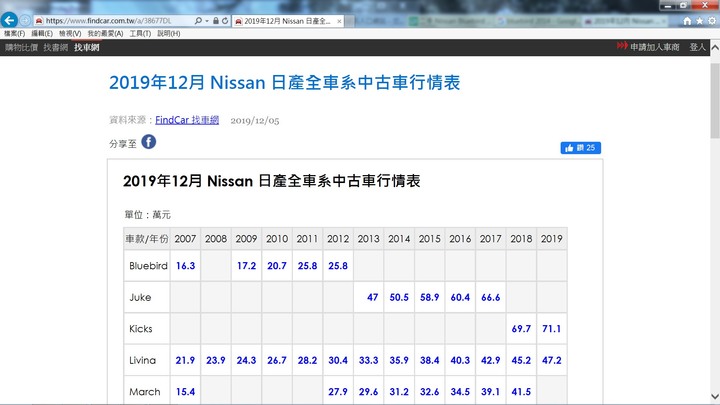
Task: Open the 說明(H) menu
Action: tap(169, 34)
